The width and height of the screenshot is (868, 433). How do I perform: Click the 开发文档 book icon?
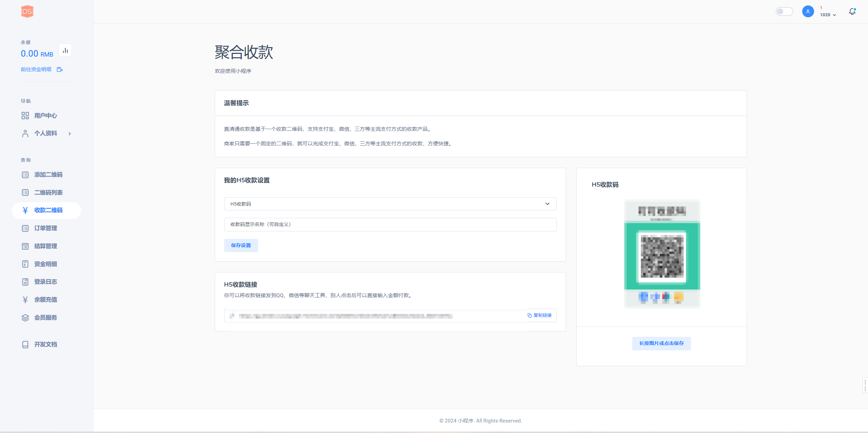click(x=25, y=345)
